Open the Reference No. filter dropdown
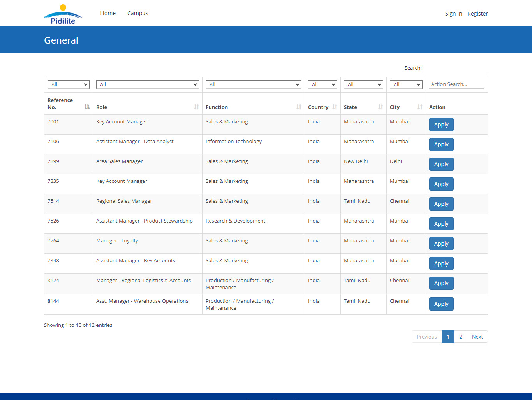This screenshot has width=532, height=400. coord(69,84)
